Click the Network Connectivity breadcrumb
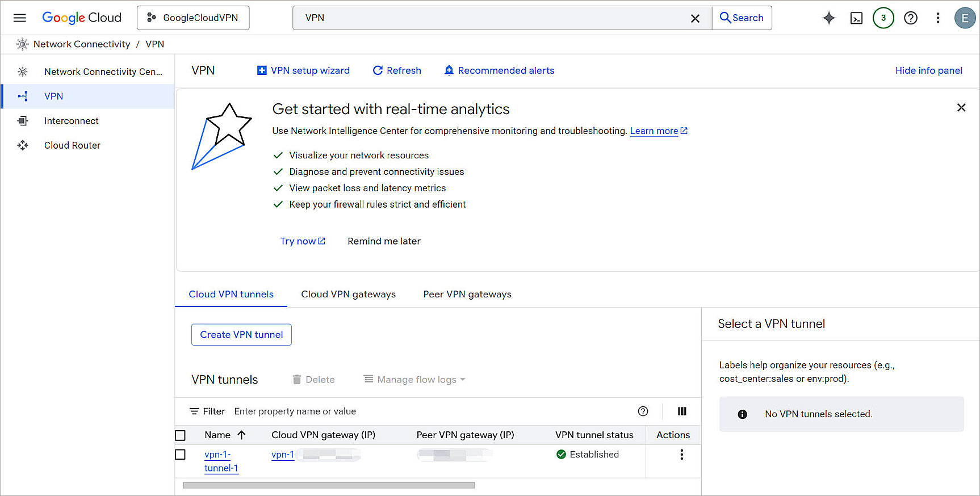This screenshot has width=980, height=496. (x=82, y=44)
